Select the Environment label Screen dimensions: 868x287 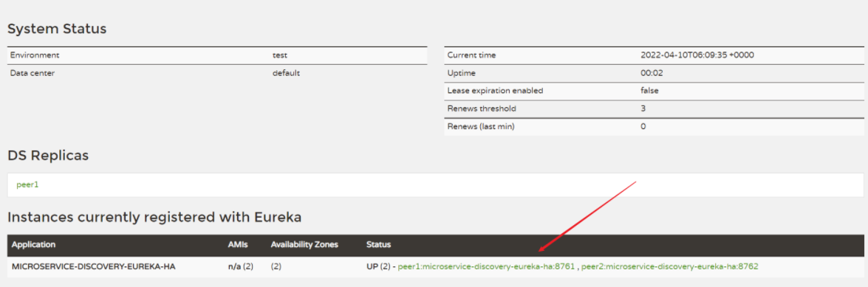click(35, 55)
